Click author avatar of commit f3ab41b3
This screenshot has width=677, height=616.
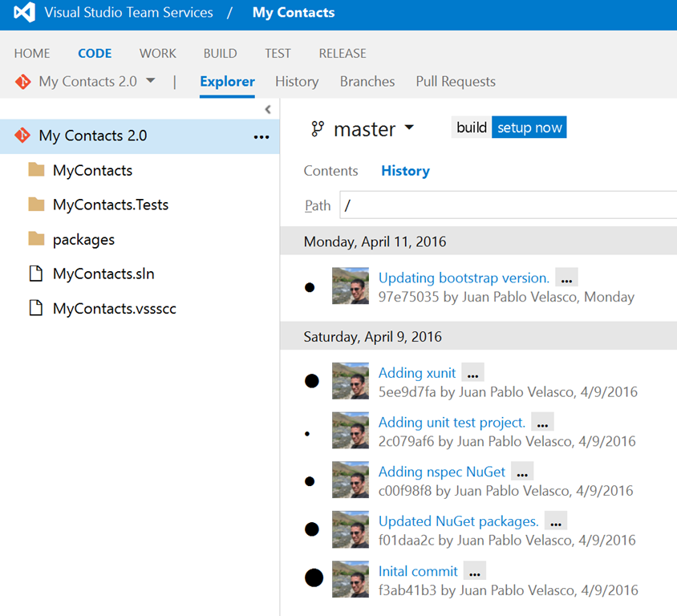click(x=351, y=579)
